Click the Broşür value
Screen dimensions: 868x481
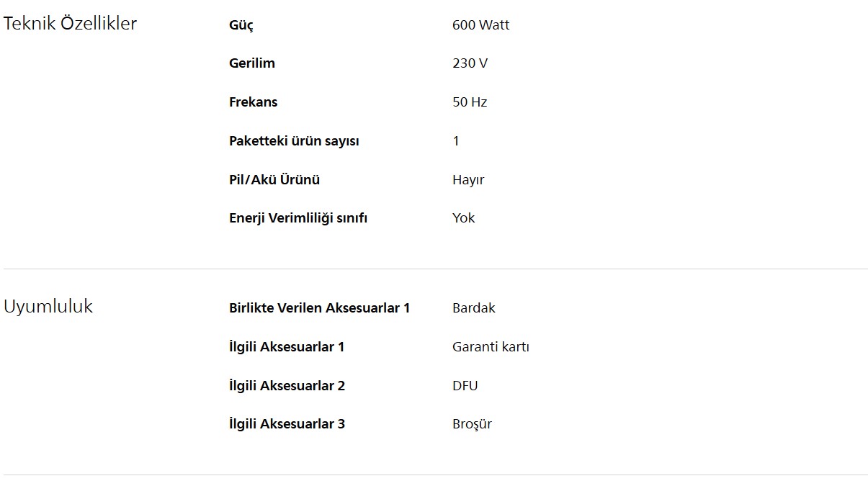[472, 424]
